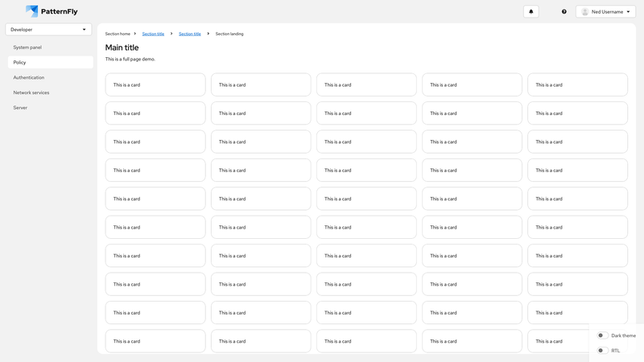
Task: Open the notifications bell
Action: point(530,11)
